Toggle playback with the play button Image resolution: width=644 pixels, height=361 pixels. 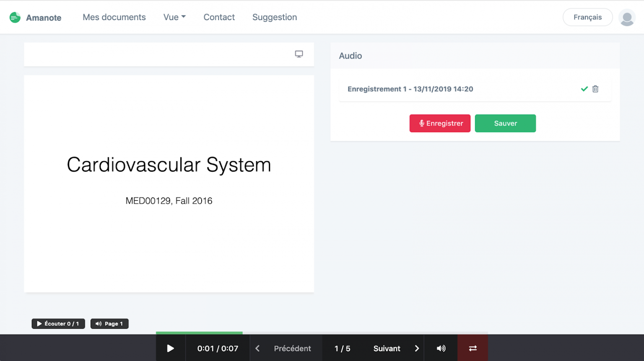point(170,348)
